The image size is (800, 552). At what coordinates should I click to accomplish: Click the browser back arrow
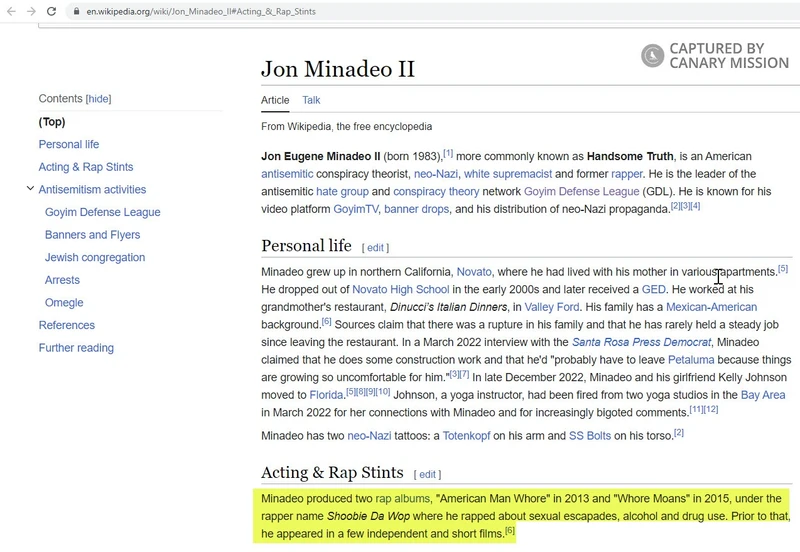coord(11,11)
